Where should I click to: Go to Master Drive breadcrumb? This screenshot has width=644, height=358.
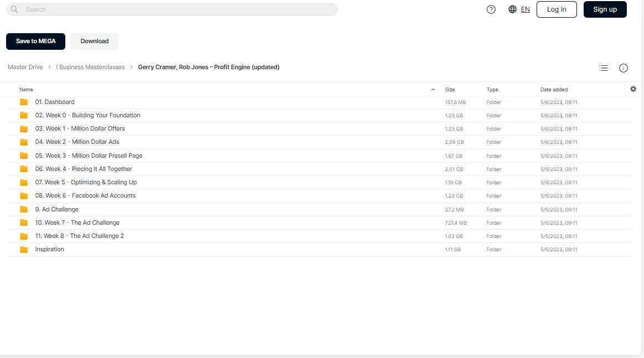tap(25, 67)
